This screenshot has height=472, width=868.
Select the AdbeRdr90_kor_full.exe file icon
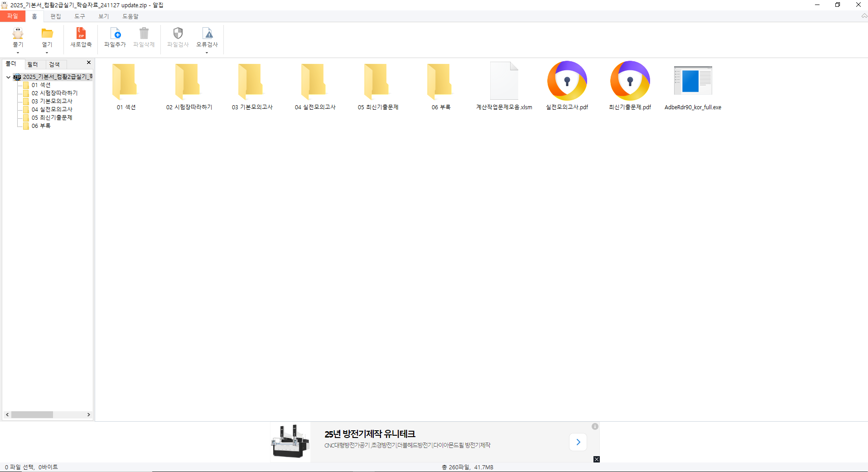692,81
